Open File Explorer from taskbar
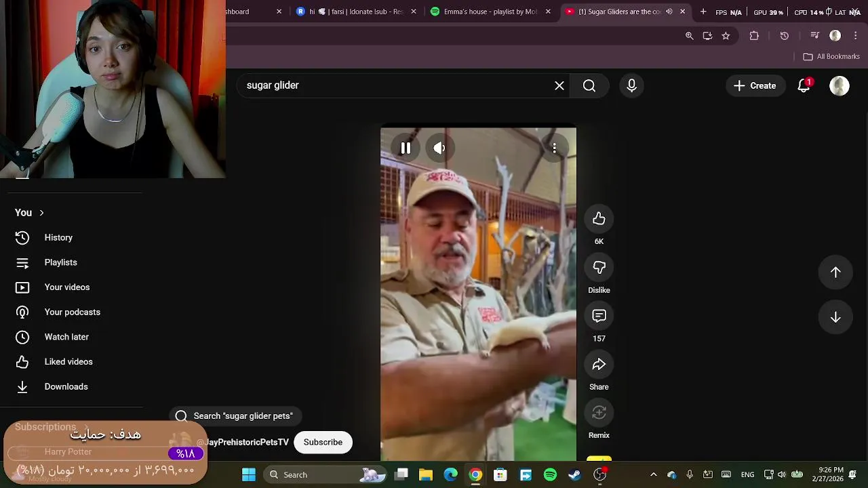This screenshot has height=488, width=868. tap(426, 474)
